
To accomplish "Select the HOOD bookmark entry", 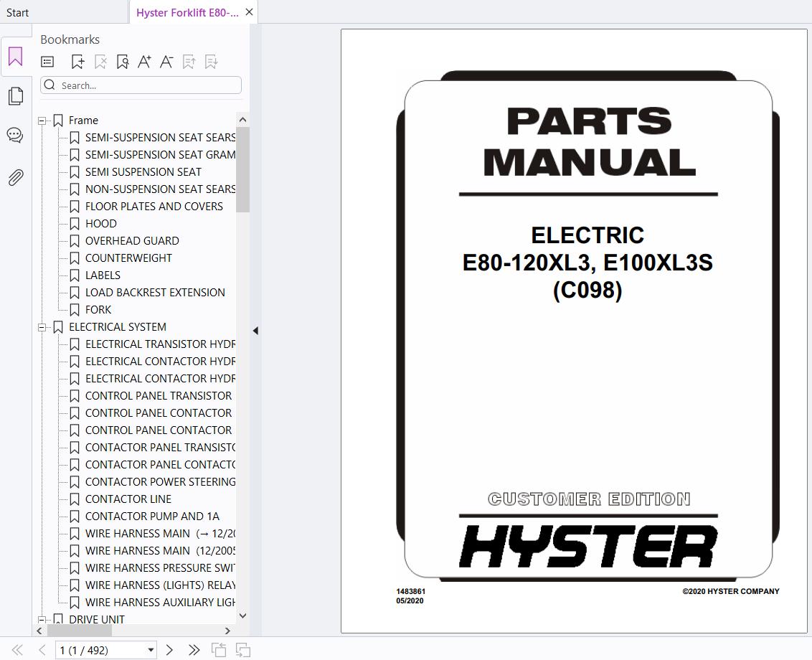I will 101,223.
